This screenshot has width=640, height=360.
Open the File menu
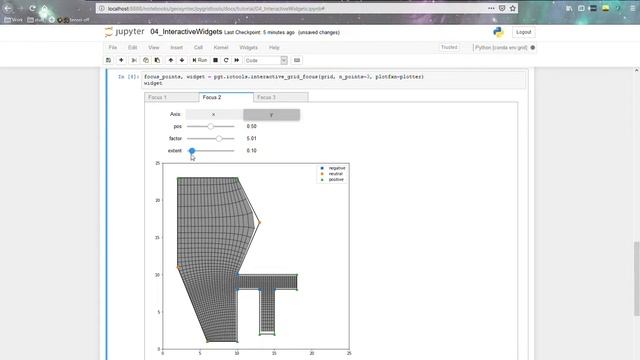(x=113, y=47)
